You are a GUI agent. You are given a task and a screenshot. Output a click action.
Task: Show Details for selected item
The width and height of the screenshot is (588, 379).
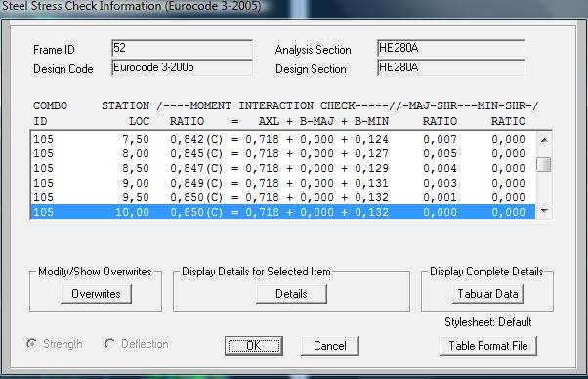point(291,293)
